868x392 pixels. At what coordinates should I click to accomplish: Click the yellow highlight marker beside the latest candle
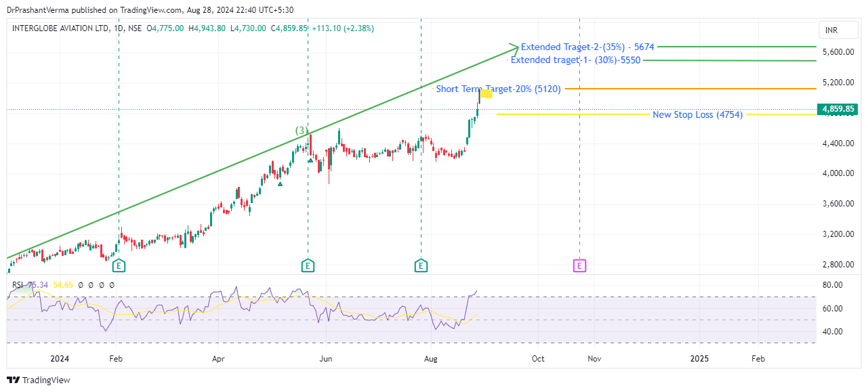(487, 94)
